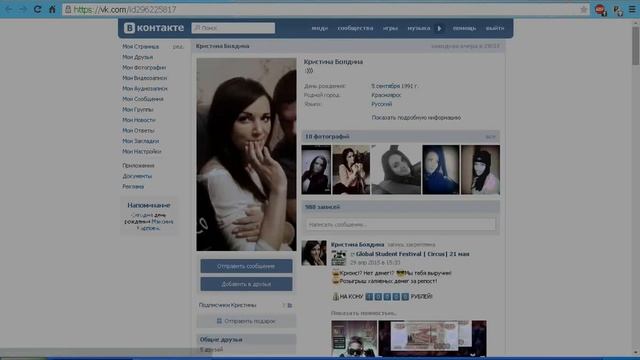The width and height of the screenshot is (640, 360).
Task: Click the Написать сообщение wall input
Action: [x=401, y=224]
